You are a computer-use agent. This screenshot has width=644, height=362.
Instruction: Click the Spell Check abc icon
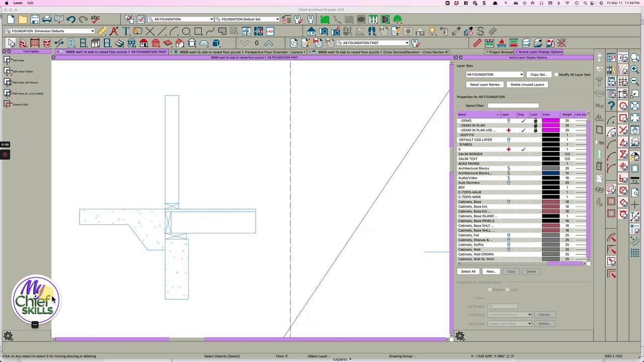[95, 19]
